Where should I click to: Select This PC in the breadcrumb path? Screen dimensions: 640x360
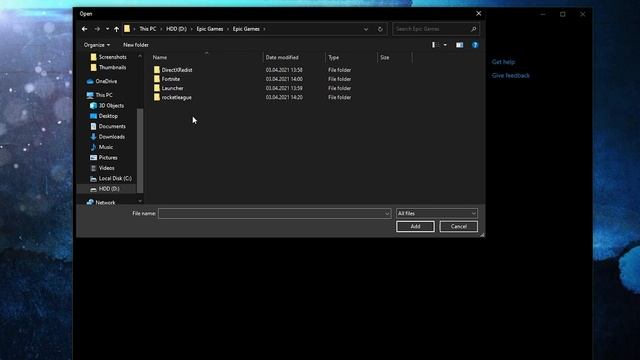147,29
